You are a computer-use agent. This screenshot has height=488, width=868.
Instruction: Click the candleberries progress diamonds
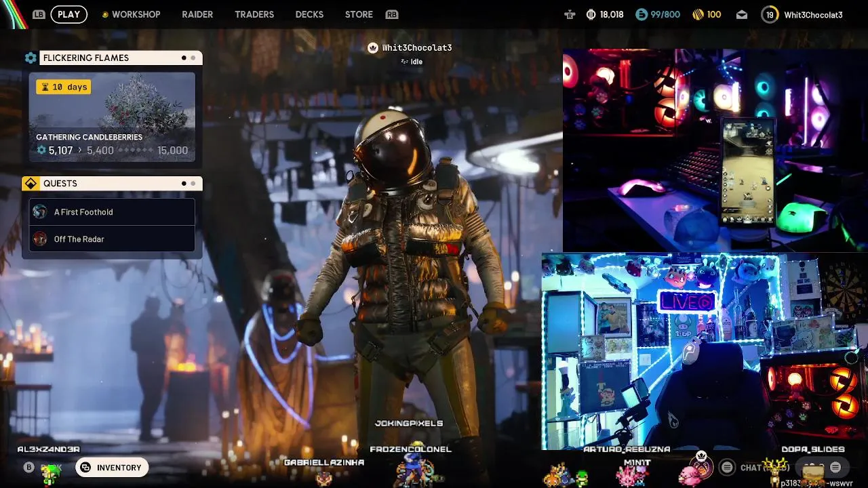coord(135,150)
